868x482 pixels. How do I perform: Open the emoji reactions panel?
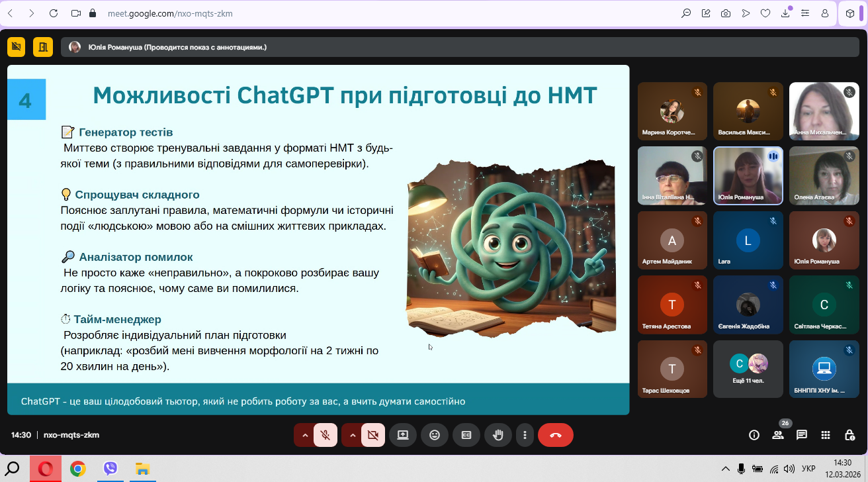(x=435, y=435)
